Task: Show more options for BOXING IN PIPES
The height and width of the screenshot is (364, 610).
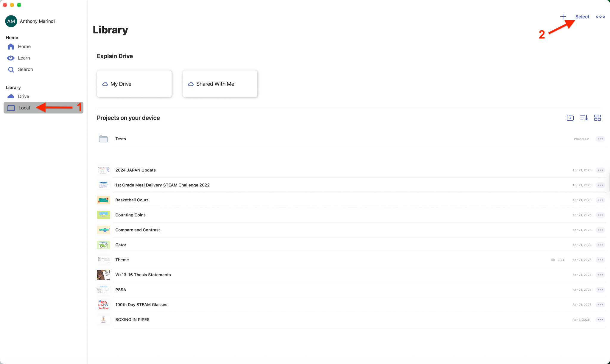Action: [600, 320]
